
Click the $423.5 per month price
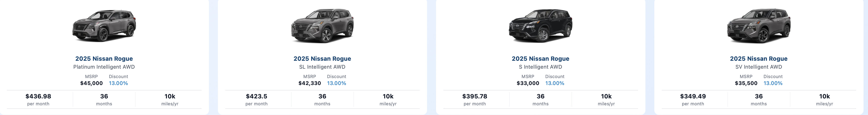pyautogui.click(x=256, y=96)
